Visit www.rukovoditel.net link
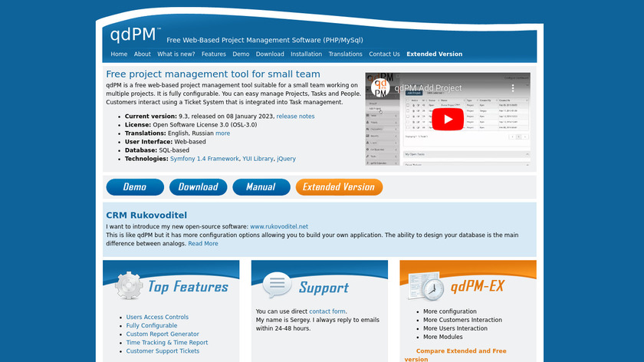Image resolution: width=644 pixels, height=362 pixels. 279,226
